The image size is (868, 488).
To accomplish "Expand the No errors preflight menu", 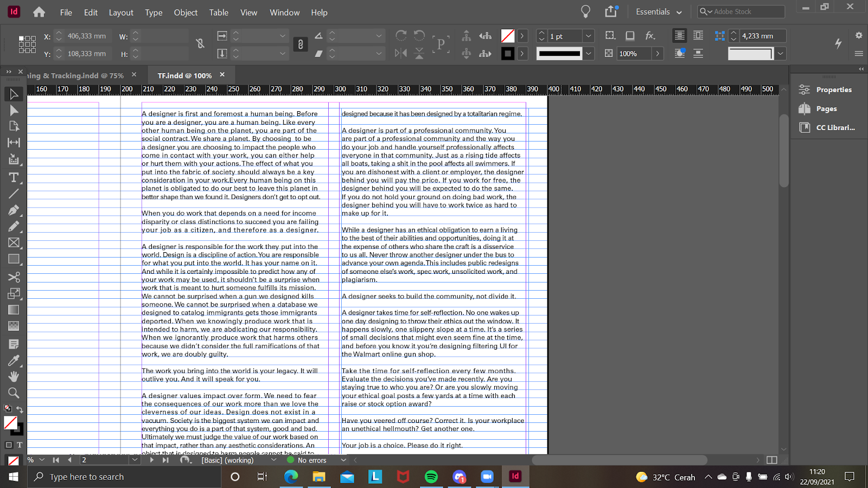I will tap(343, 460).
